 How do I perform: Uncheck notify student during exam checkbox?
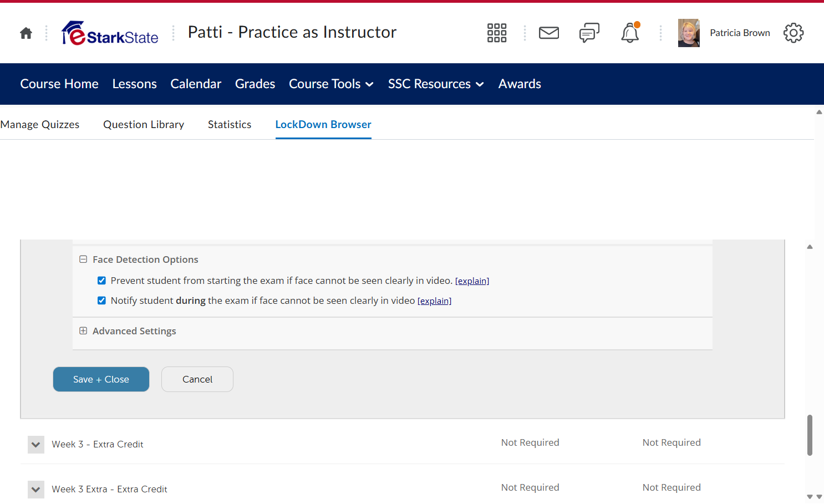(x=101, y=301)
